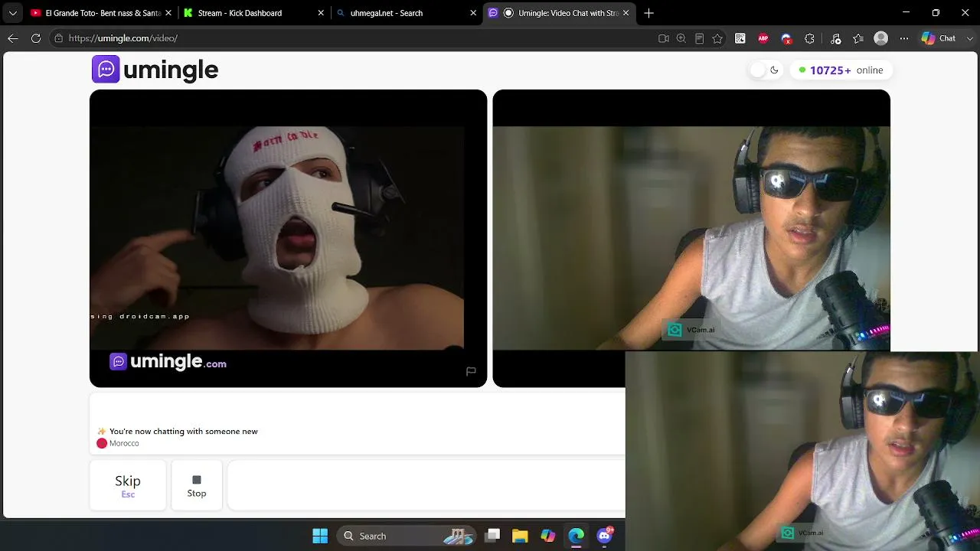The height and width of the screenshot is (551, 980).
Task: Switch to the Stream - Kick Dashboard tab
Action: point(253,13)
